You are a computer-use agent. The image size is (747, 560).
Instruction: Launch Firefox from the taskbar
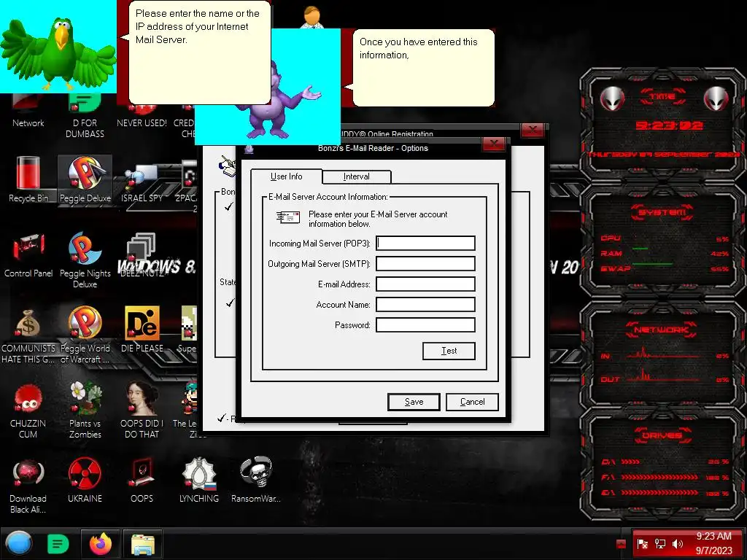pos(101,543)
